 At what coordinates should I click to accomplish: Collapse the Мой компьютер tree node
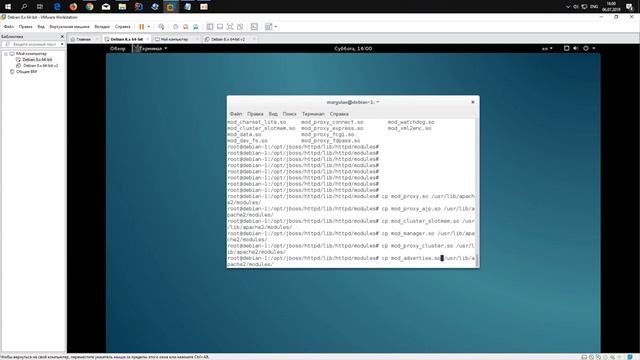click(x=6, y=53)
